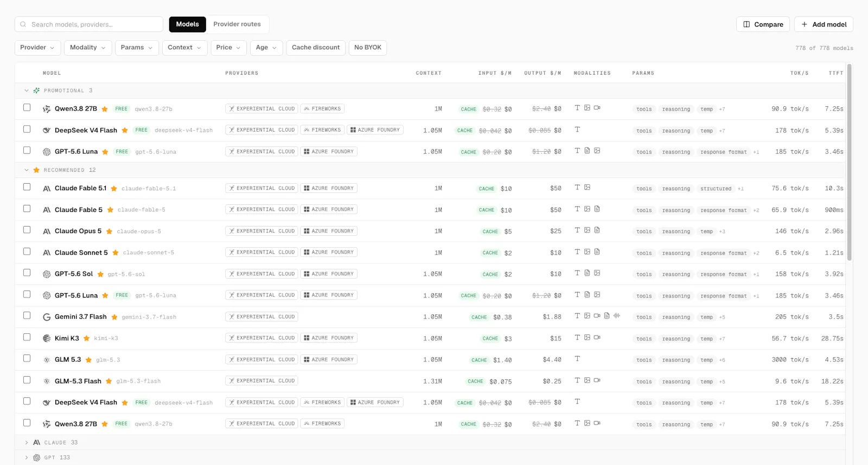
Task: Sort by the Input $/M column header
Action: pyautogui.click(x=494, y=73)
